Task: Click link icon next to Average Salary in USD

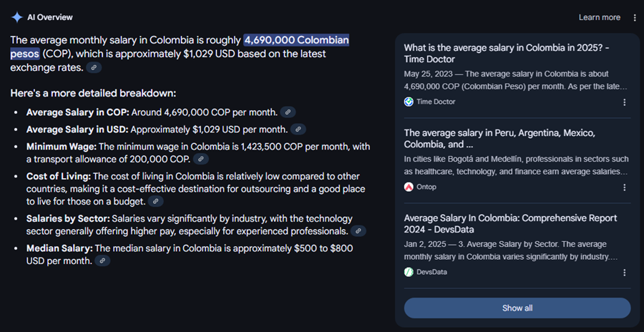Action: pos(298,129)
